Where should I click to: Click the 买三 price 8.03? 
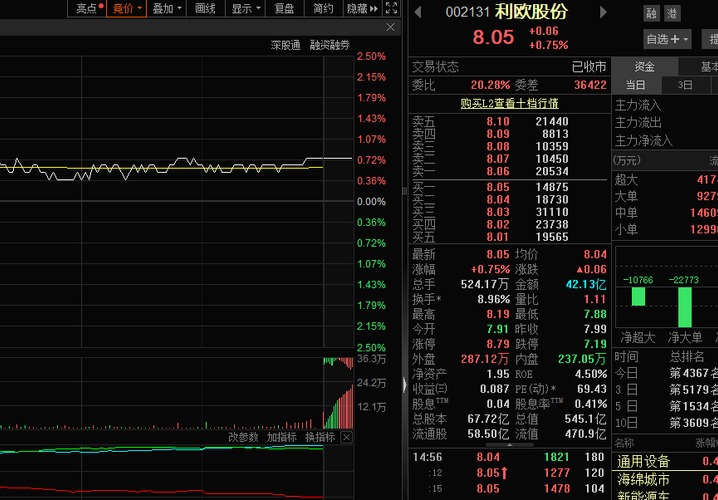(x=498, y=212)
